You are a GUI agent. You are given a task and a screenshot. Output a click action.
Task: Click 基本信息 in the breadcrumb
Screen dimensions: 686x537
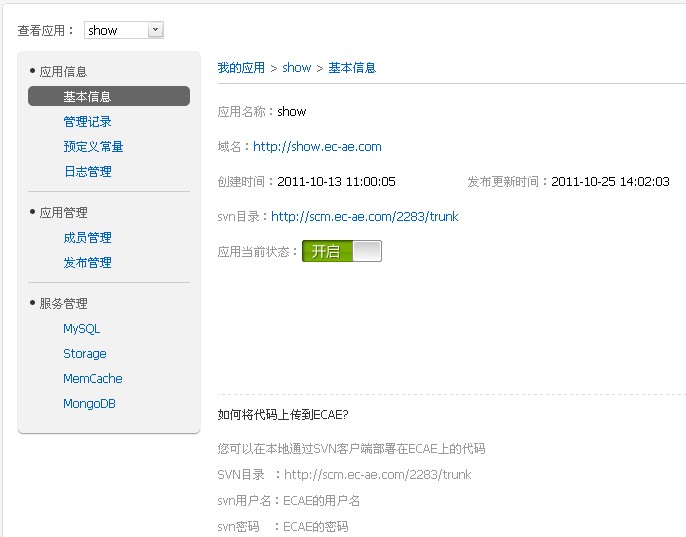click(352, 68)
